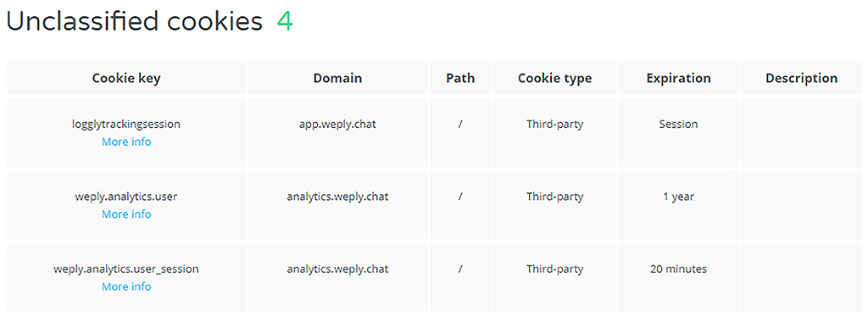Click the 1 year expiration value
868x316 pixels.
pyautogui.click(x=679, y=197)
